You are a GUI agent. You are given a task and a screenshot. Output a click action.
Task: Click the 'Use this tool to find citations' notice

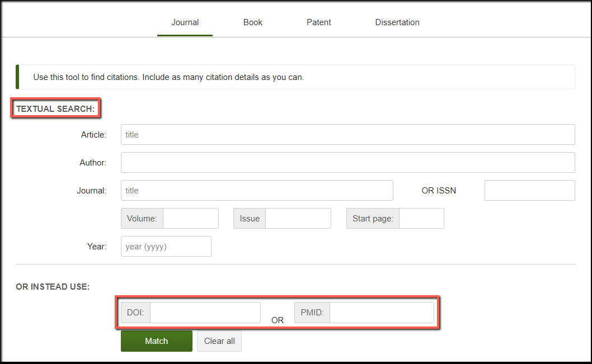(x=295, y=77)
